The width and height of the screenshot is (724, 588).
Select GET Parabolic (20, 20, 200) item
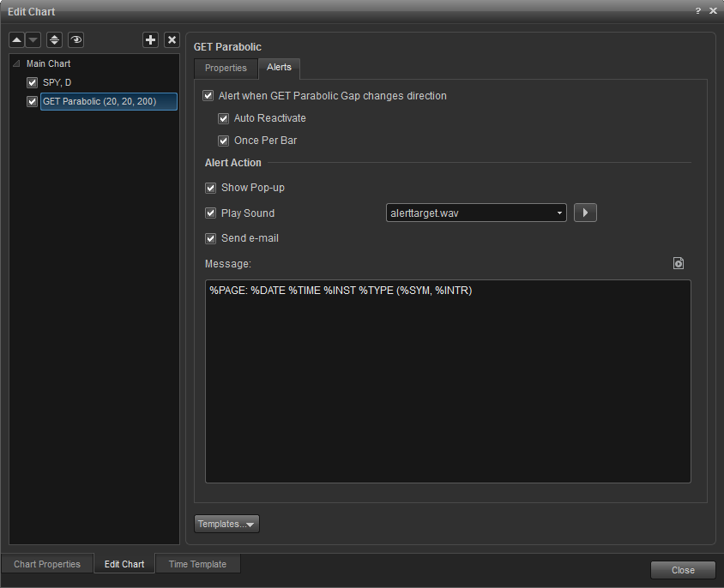pos(109,101)
